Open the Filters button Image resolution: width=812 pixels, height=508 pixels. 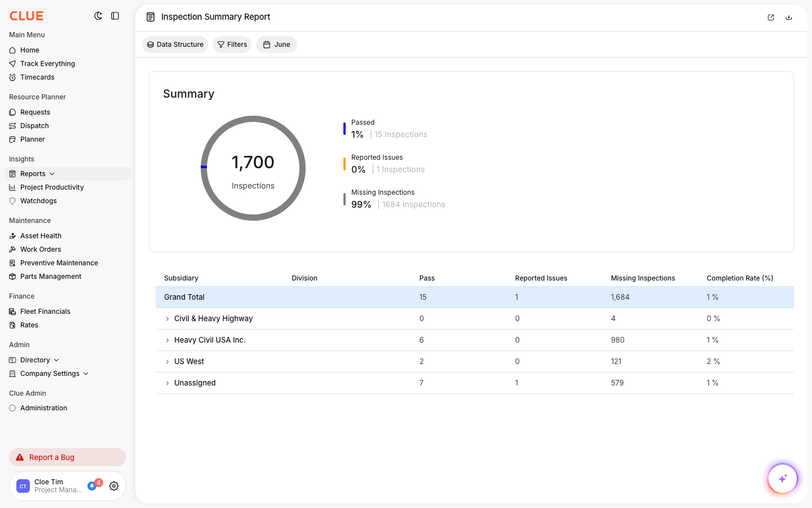pos(232,45)
